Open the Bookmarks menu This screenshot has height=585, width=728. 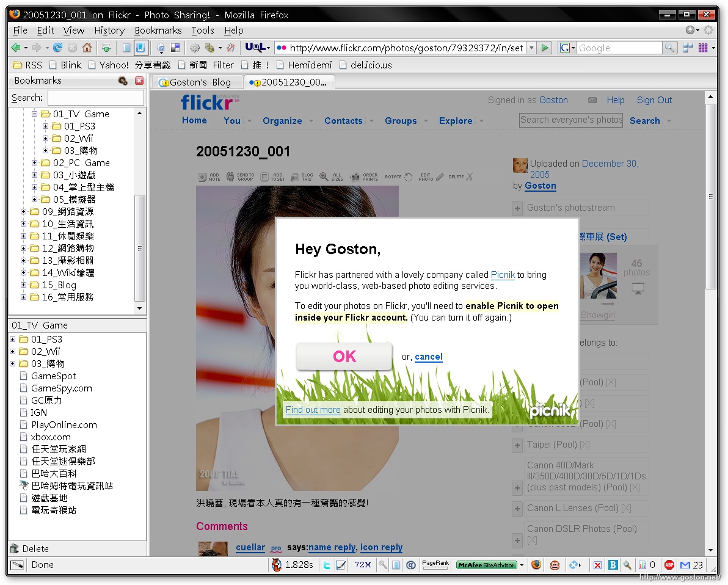(158, 30)
